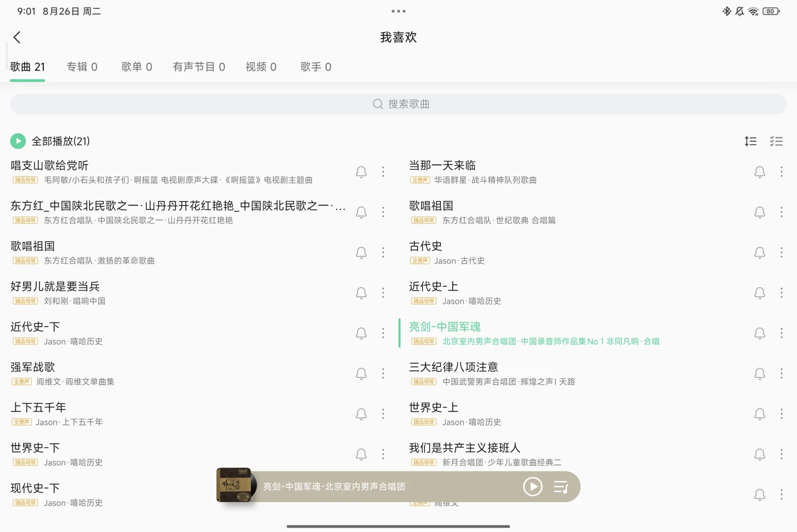
Task: Open the three-dot menu for 世界史-下
Action: 383,454
